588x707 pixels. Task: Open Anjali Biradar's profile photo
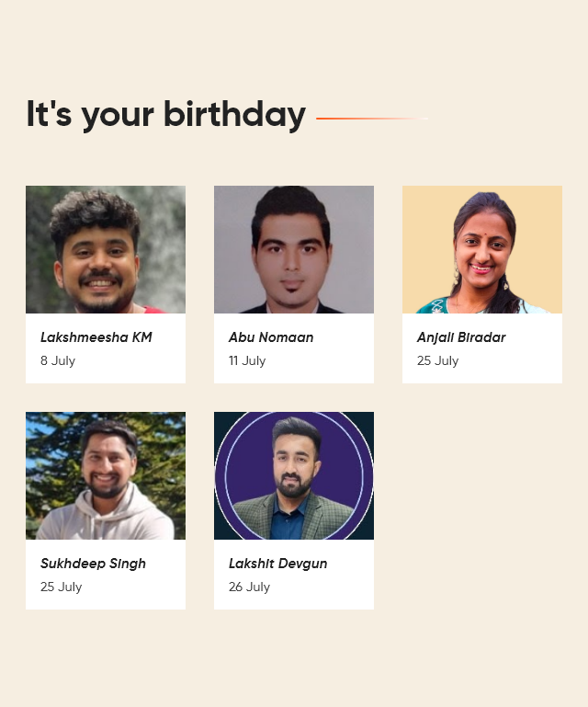click(482, 249)
